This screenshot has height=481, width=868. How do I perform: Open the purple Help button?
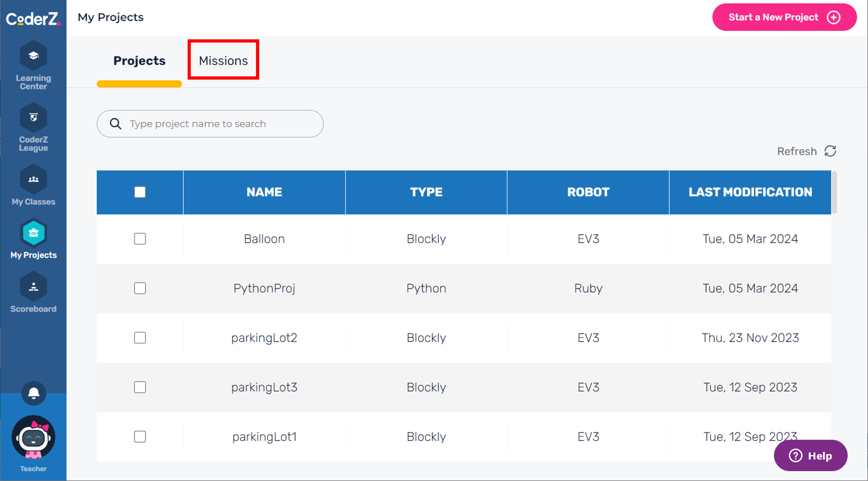coord(810,456)
